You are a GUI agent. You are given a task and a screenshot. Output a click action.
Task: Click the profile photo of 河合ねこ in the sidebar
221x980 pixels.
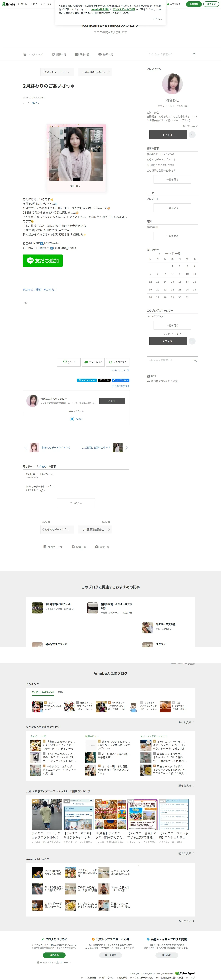coord(172,84)
